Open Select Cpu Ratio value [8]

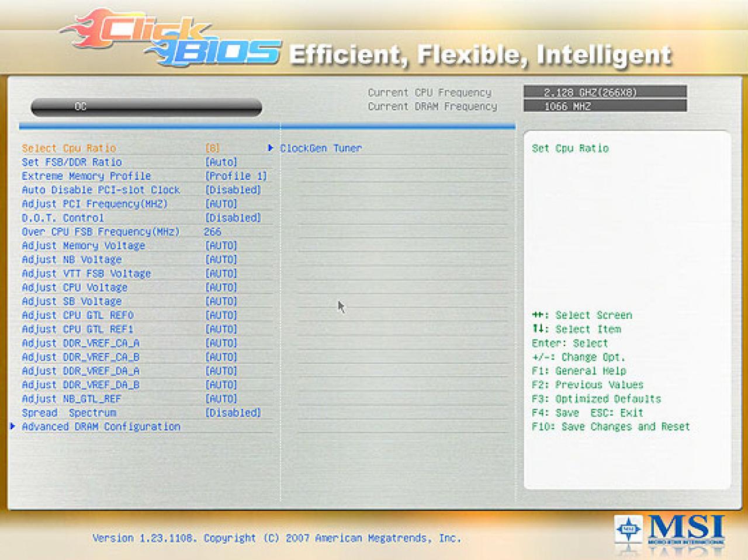212,148
